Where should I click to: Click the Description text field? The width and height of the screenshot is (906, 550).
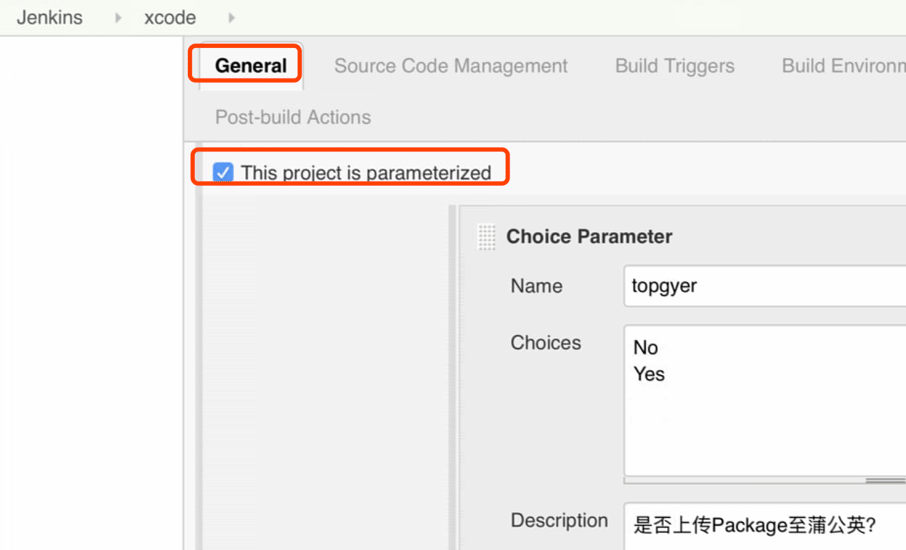[x=765, y=526]
